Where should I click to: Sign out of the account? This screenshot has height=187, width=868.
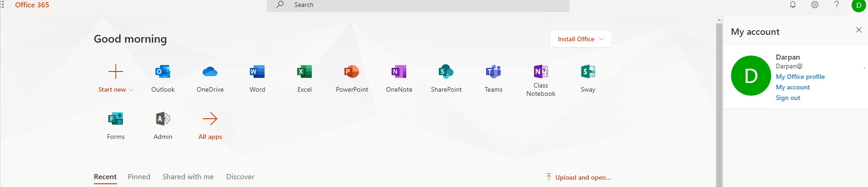[788, 98]
